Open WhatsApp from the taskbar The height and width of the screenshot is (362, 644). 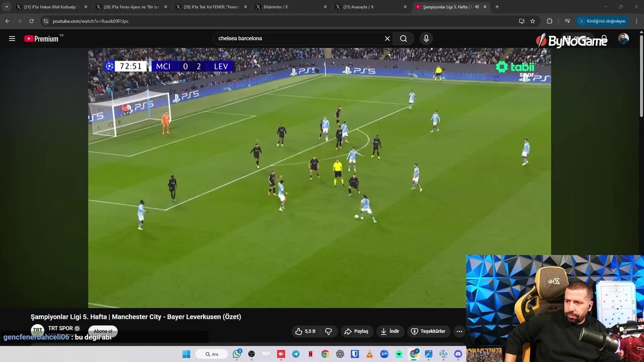pos(237,354)
